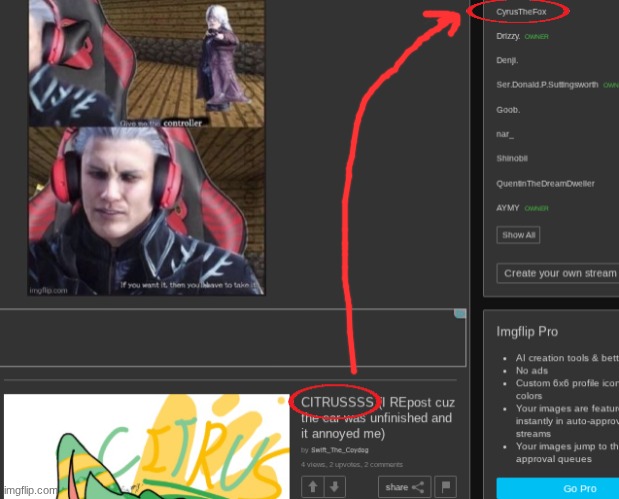Open Swift_The_Coydog's profile
The height and width of the screenshot is (499, 619).
coord(340,450)
